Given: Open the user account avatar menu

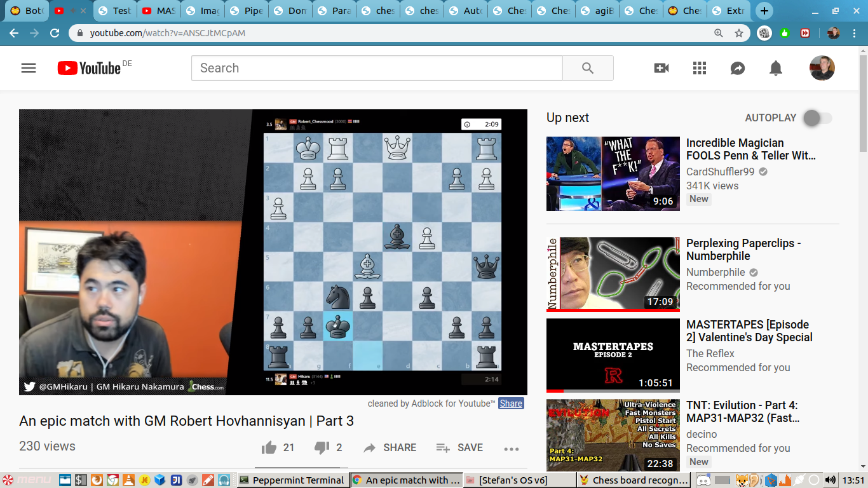Looking at the screenshot, I should coord(822,68).
